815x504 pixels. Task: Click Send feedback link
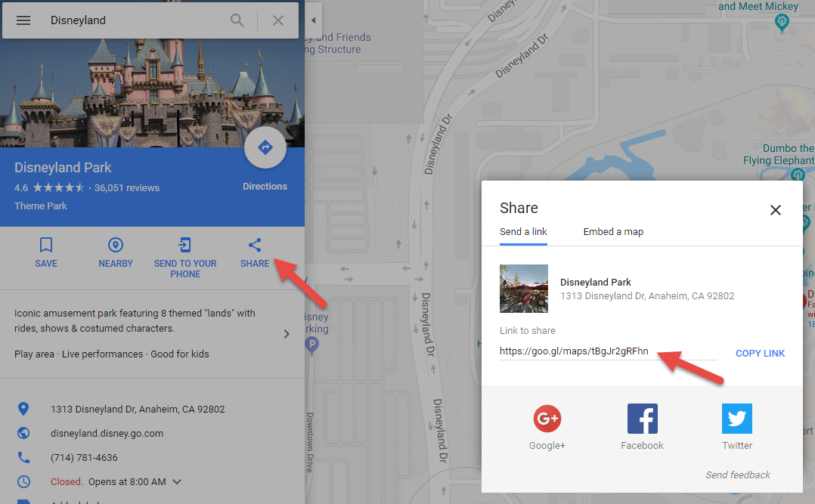click(738, 475)
